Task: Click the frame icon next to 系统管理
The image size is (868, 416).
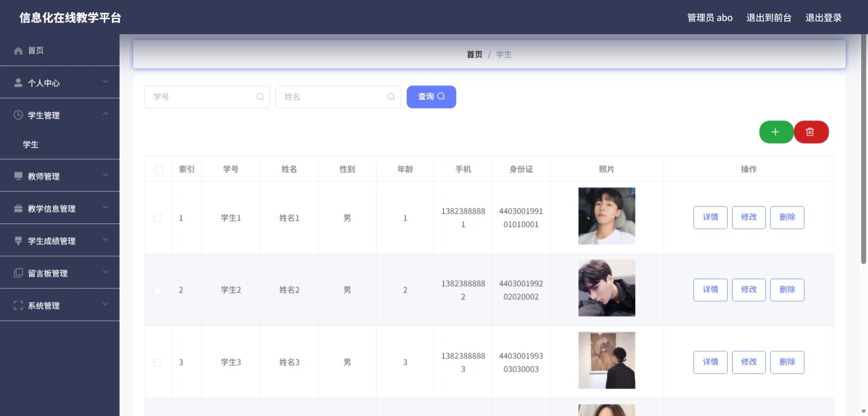Action: pos(18,305)
